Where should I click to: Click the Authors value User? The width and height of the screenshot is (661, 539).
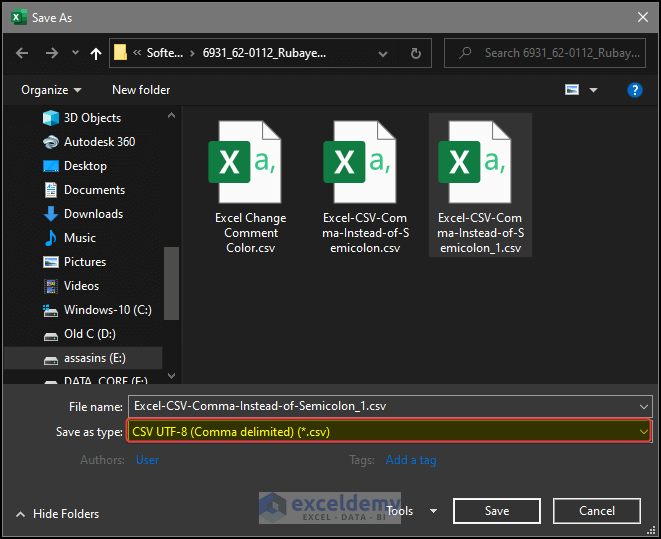[x=147, y=460]
